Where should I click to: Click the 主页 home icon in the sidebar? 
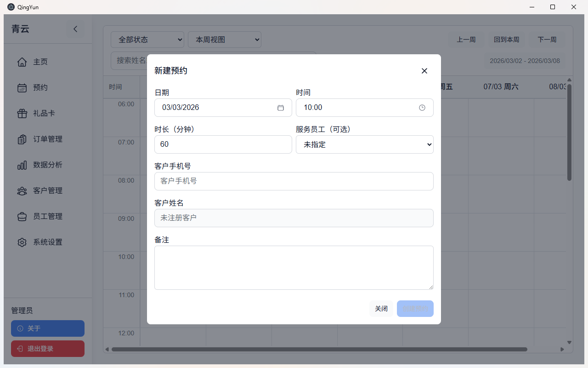pos(22,62)
